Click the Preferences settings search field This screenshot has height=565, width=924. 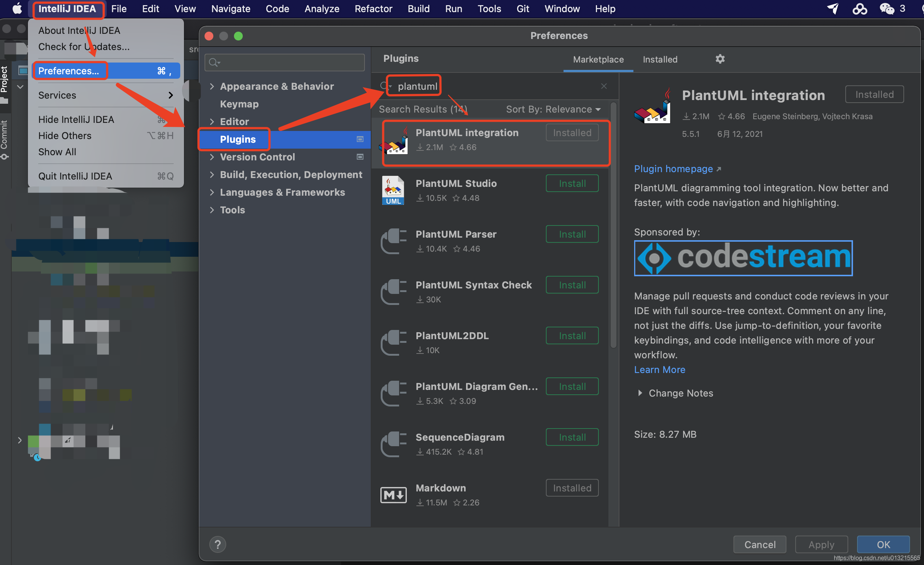(x=289, y=62)
